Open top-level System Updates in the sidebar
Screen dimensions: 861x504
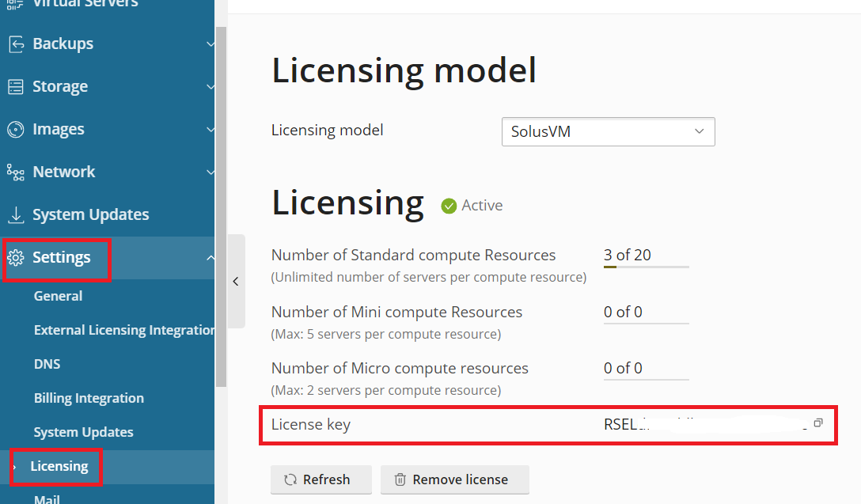90,214
